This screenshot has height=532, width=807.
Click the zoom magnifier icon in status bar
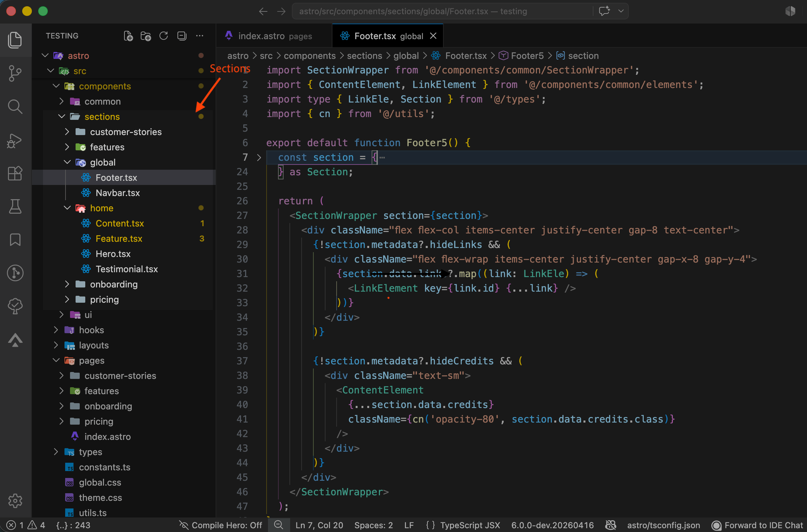click(278, 525)
